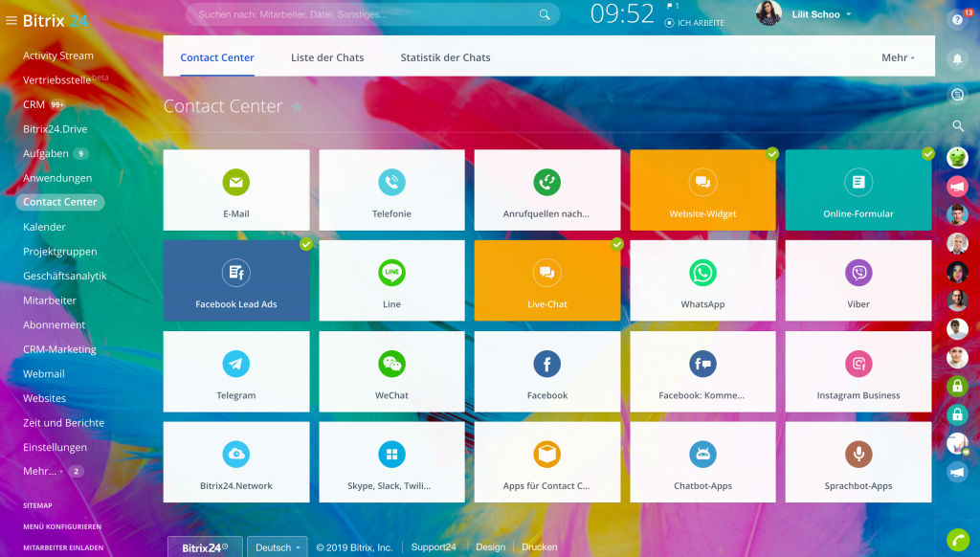
Task: Open Zeit und Berichte menu item
Action: [64, 423]
